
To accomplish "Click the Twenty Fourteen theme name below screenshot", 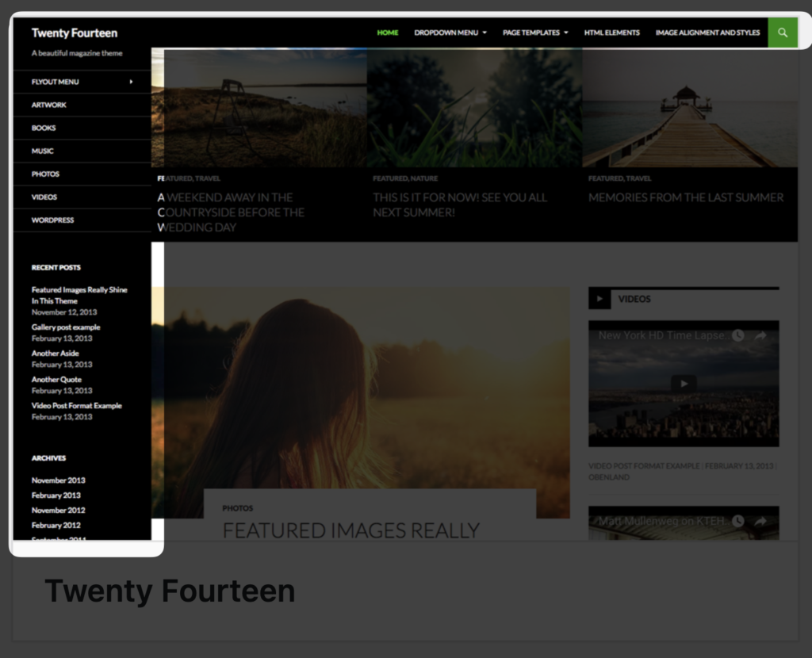I will pyautogui.click(x=170, y=591).
